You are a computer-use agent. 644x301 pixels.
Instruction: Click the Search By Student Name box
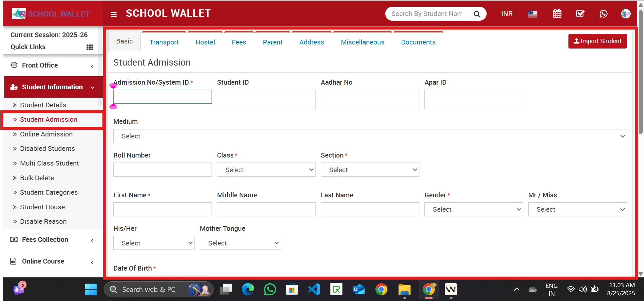[x=427, y=14]
